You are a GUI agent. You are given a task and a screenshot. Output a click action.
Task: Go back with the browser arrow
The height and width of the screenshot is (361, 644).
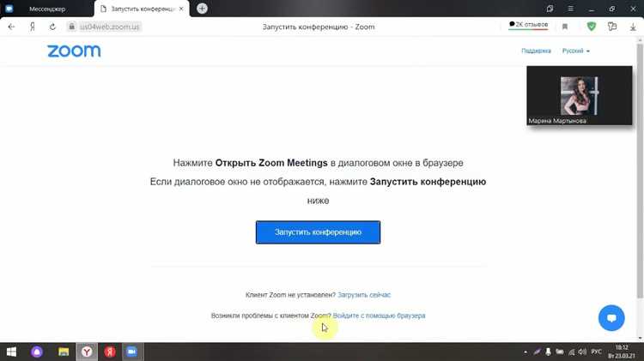[11, 27]
